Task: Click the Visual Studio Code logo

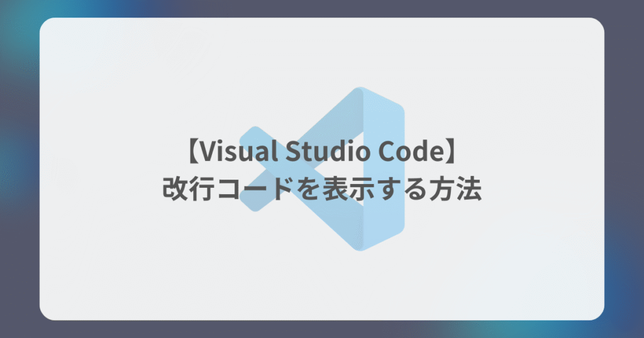Action: 321,169
